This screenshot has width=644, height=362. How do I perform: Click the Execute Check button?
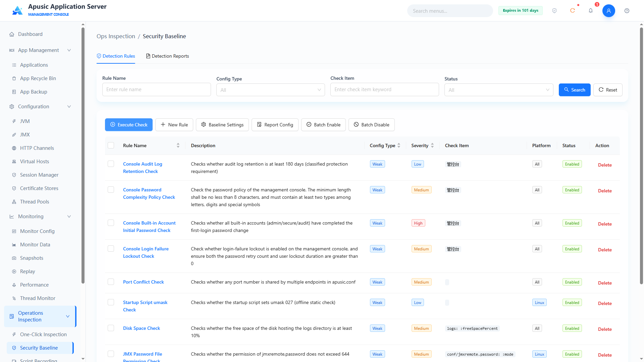[129, 125]
